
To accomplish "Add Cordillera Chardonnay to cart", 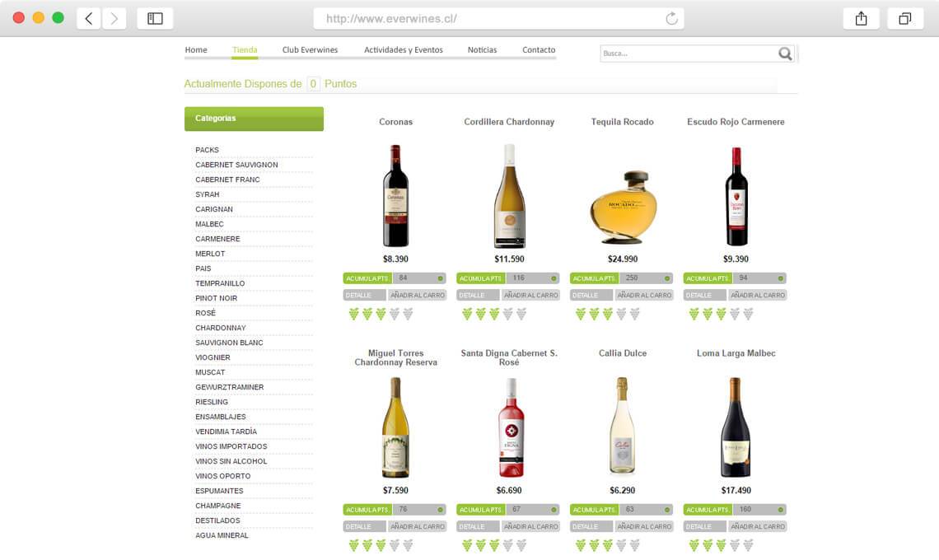I will pyautogui.click(x=530, y=296).
